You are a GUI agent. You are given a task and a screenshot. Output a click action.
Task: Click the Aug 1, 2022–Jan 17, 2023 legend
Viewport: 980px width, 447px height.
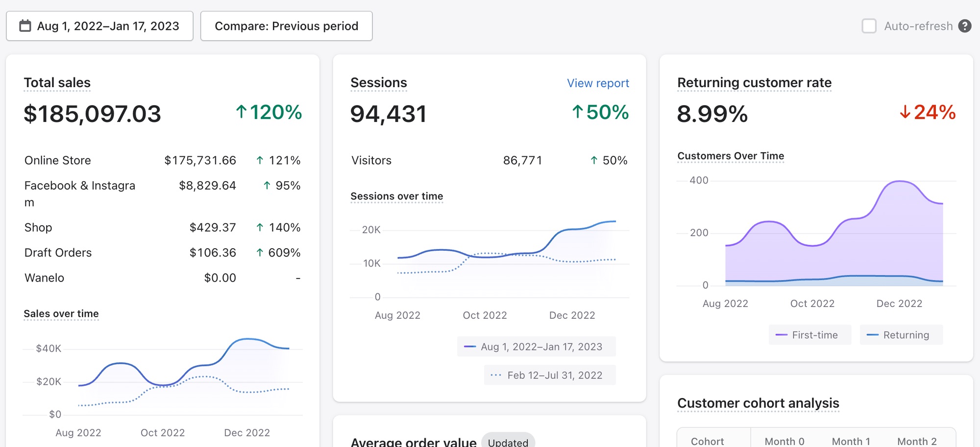pyautogui.click(x=536, y=347)
